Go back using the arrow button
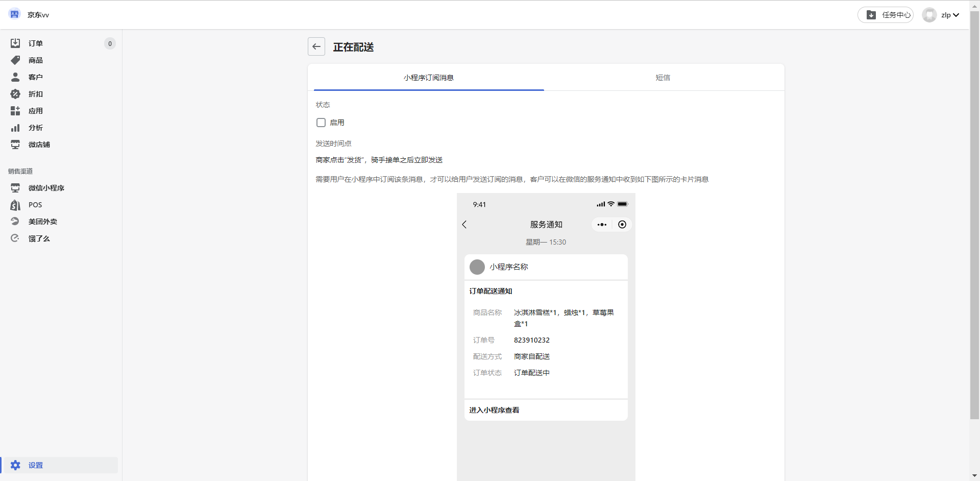 (x=316, y=46)
